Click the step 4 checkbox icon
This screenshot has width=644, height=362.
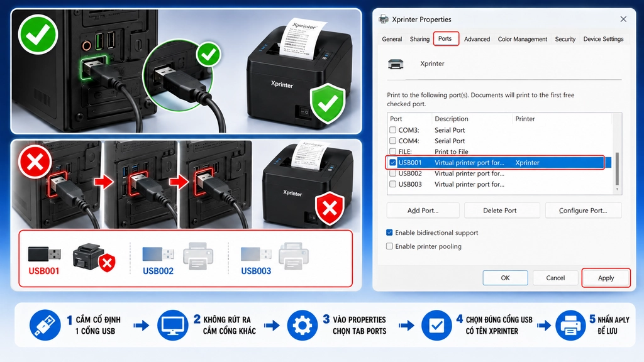(436, 325)
